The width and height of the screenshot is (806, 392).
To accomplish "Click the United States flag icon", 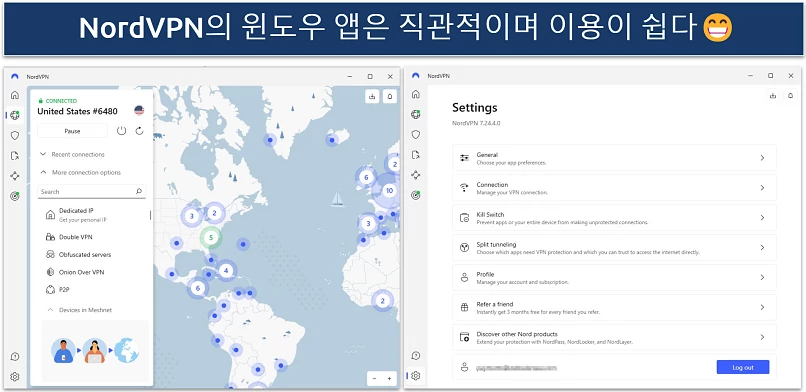I will (x=139, y=110).
